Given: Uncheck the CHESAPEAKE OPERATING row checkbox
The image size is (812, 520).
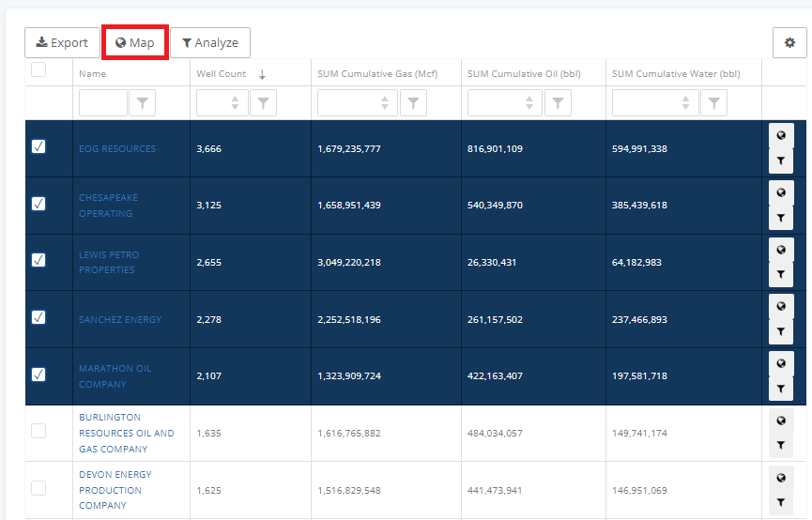Looking at the screenshot, I should point(38,204).
